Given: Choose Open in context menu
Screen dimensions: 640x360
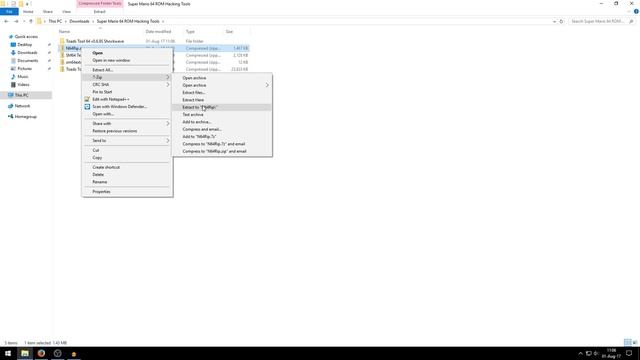Looking at the screenshot, I should 127,53.
